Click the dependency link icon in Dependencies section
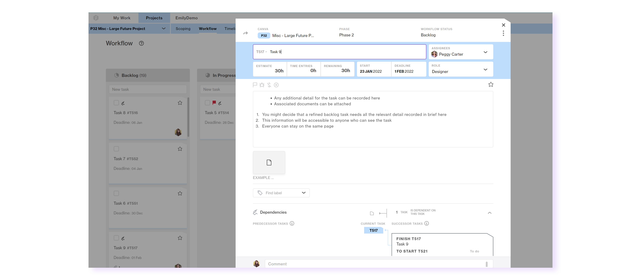This screenshot has height=280, width=644. click(x=382, y=213)
